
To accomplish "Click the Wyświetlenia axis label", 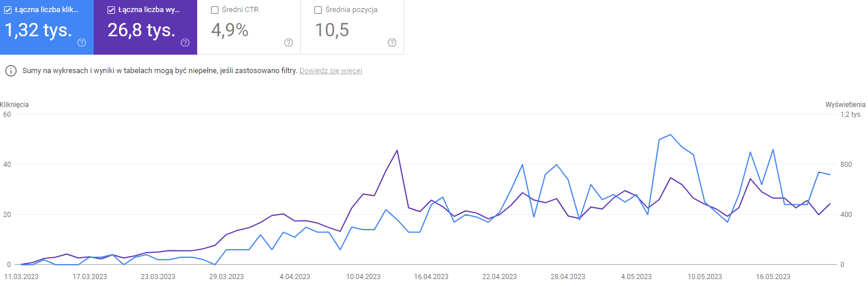I will pyautogui.click(x=846, y=105).
